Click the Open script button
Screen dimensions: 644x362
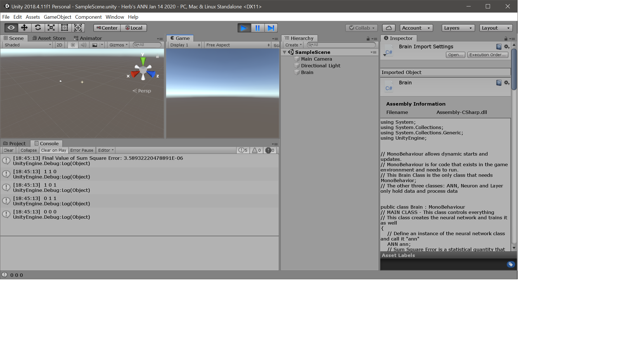(x=455, y=55)
